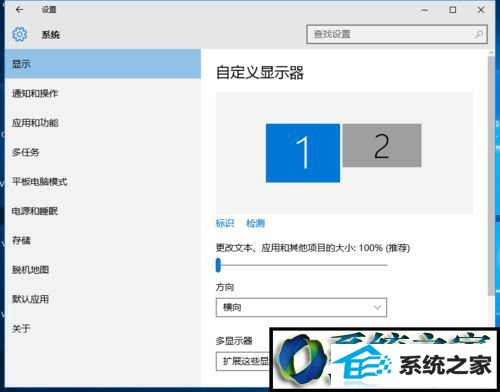Viewport: 500px width, 392px height.
Task: Click the magnifier icon in the search box
Action: tap(479, 34)
